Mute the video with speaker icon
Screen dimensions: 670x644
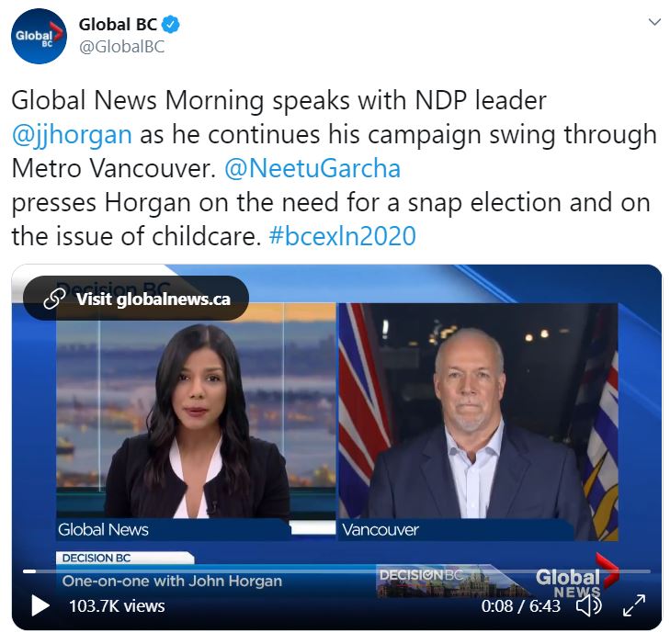[589, 605]
